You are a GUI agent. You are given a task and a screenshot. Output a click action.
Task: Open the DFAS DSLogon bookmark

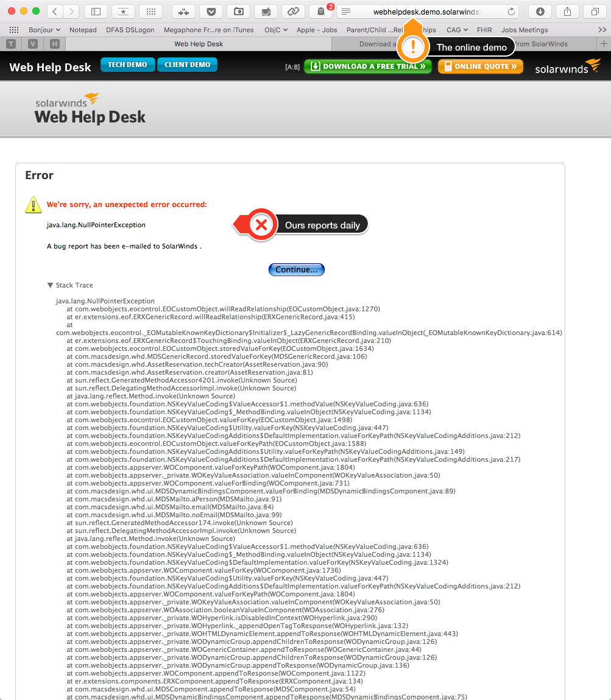(x=130, y=30)
